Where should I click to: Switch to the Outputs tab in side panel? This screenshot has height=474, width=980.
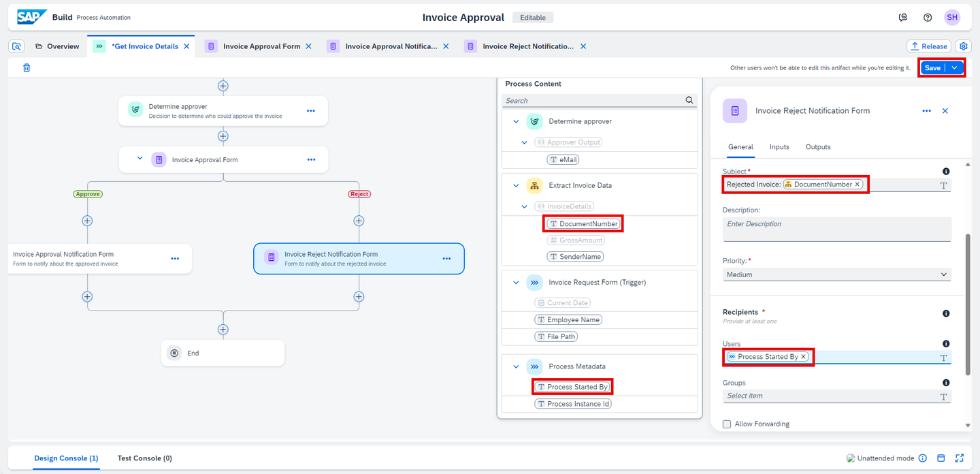click(x=818, y=147)
